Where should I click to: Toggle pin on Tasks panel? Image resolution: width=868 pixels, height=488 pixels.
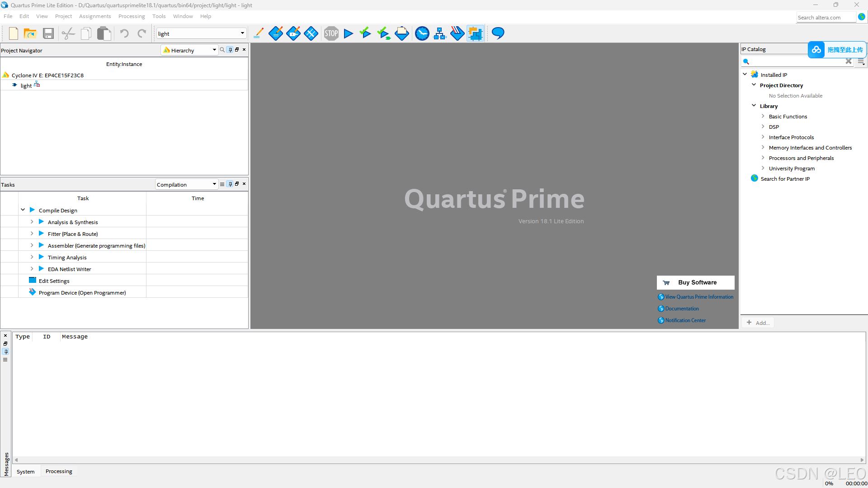pyautogui.click(x=230, y=184)
